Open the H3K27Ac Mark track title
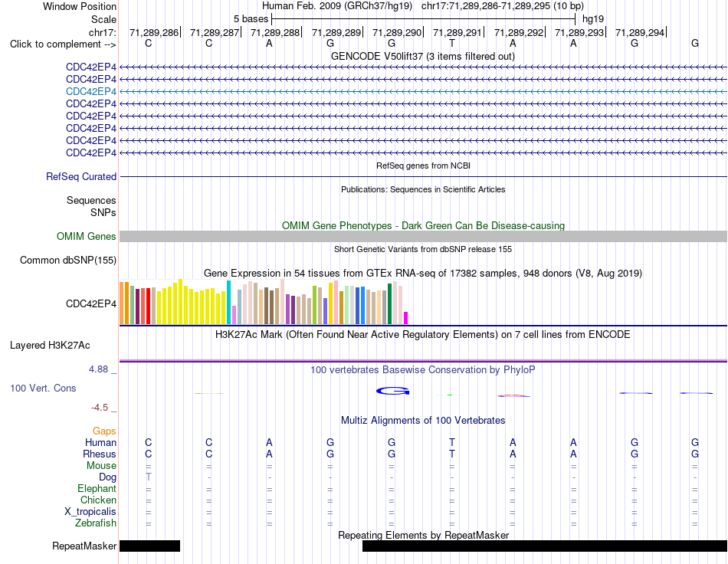The image size is (728, 564). pyautogui.click(x=423, y=335)
